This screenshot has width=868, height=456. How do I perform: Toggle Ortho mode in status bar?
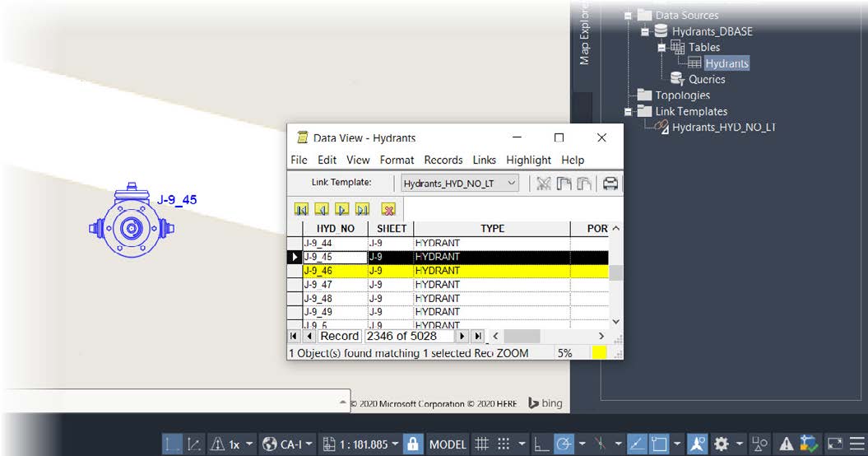pos(541,444)
